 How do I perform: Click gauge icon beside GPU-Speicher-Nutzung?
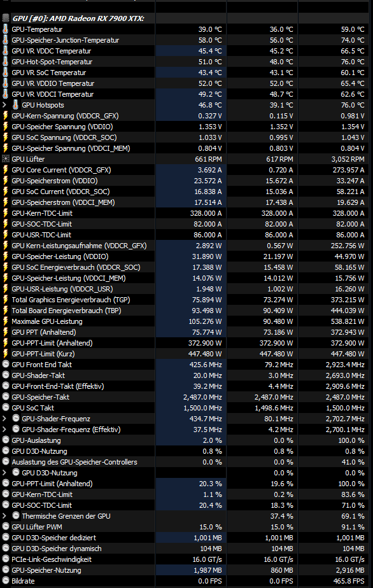6,570
